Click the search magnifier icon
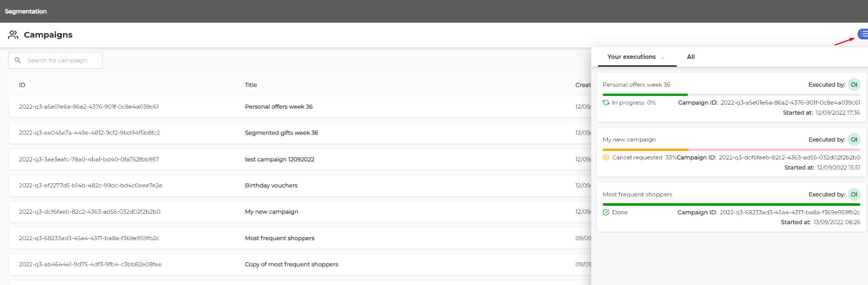 pyautogui.click(x=17, y=60)
